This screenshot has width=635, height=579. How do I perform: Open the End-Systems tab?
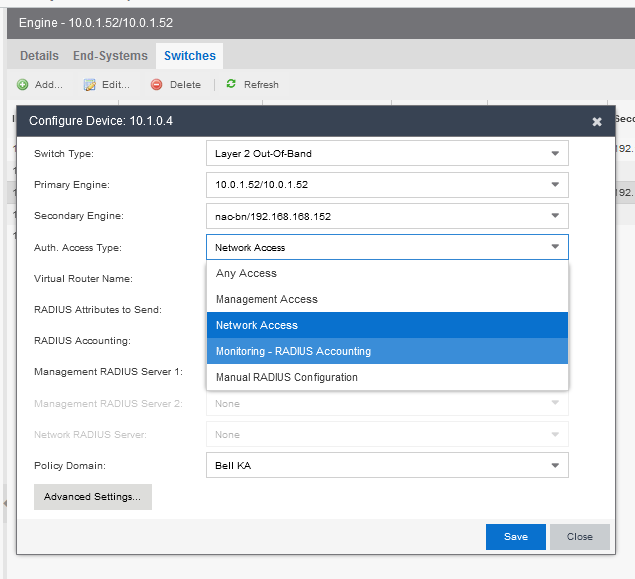(x=110, y=56)
